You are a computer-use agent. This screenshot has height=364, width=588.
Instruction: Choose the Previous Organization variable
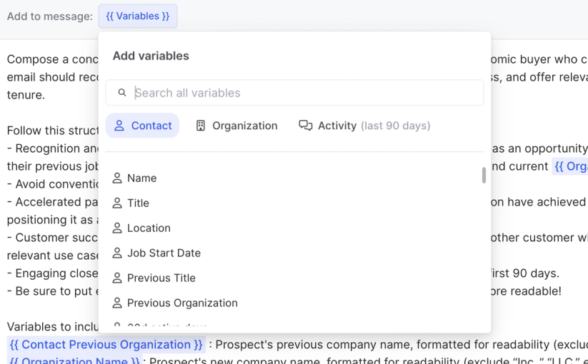click(x=182, y=303)
